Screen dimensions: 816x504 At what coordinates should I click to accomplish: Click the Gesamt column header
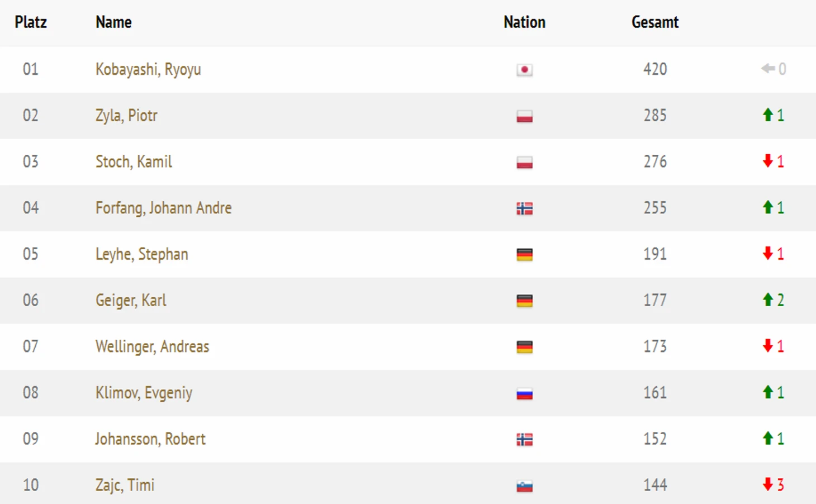[655, 22]
